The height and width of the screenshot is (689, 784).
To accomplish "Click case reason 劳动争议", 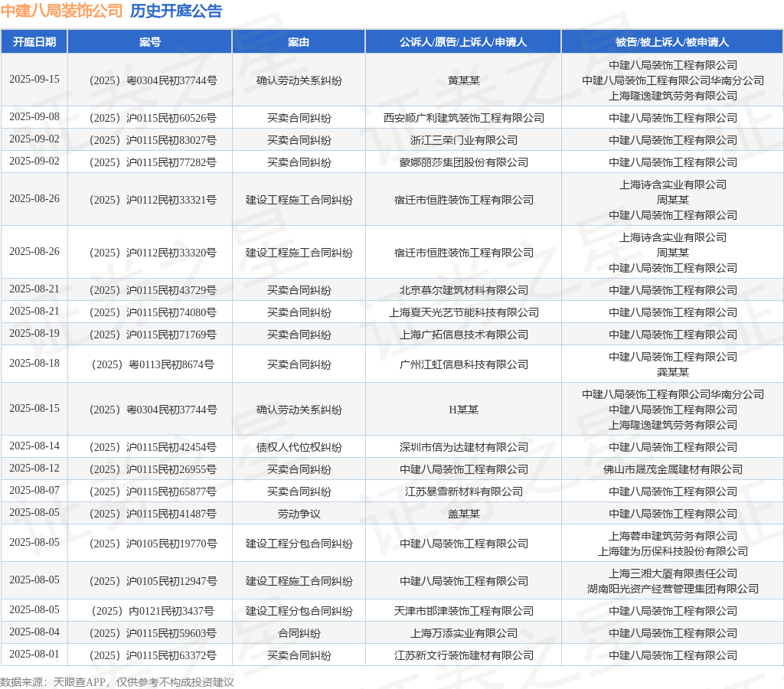I will point(299,514).
